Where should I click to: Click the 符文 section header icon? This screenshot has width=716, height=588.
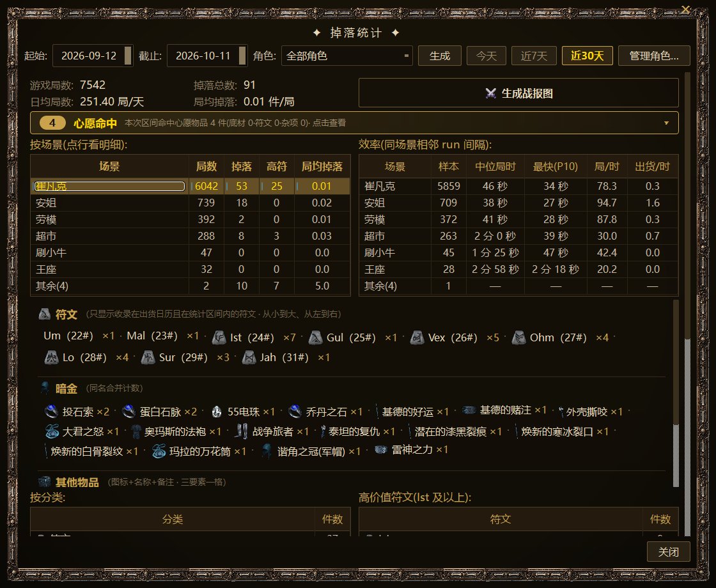click(45, 314)
